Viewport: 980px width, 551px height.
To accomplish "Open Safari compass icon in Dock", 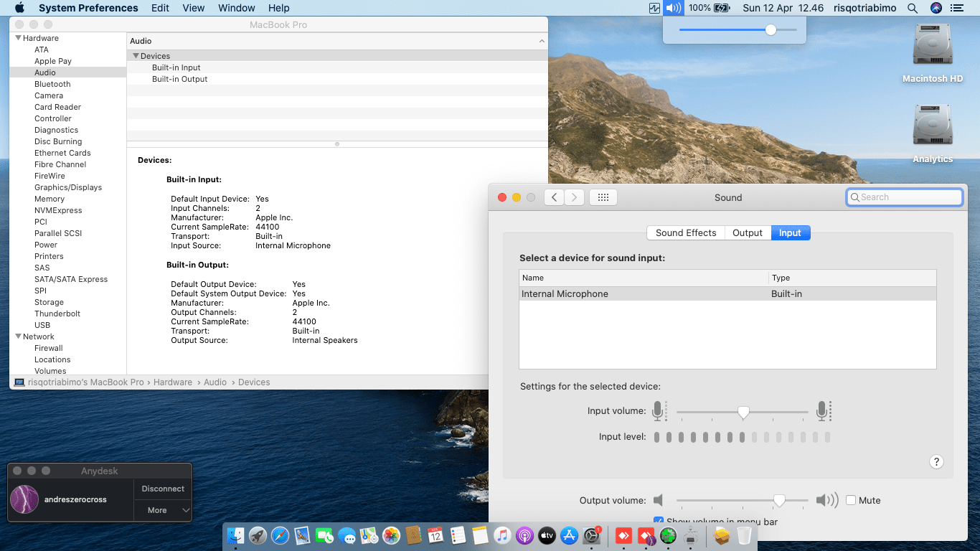I will [280, 535].
